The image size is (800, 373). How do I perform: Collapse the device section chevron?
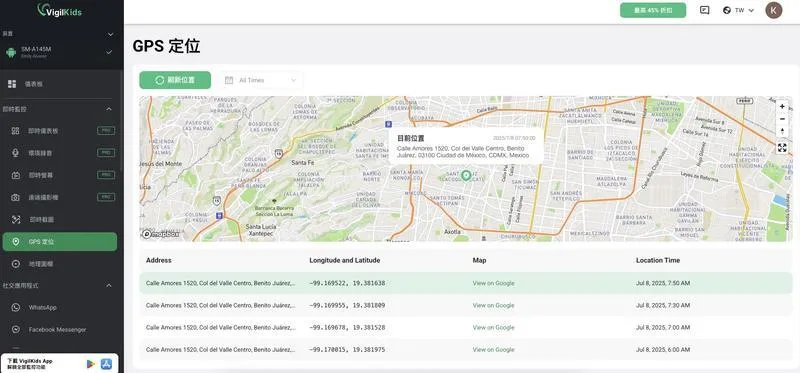(x=110, y=34)
